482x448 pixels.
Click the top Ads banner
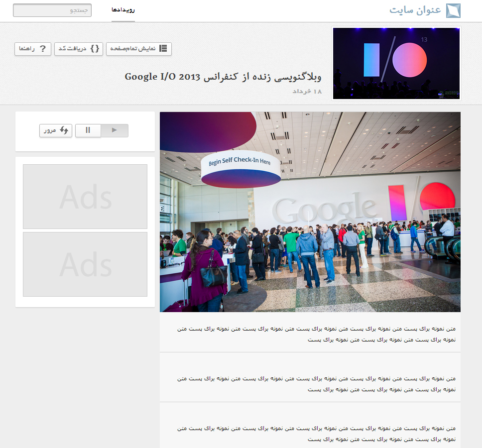coord(85,197)
